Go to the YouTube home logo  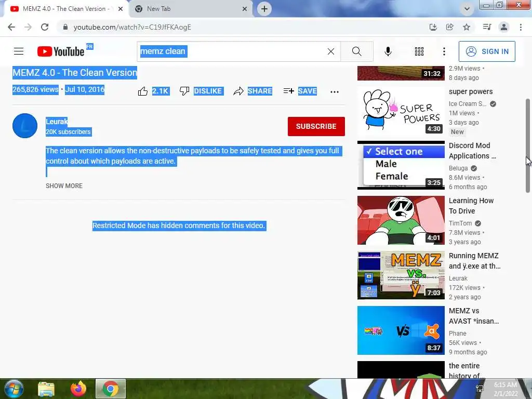61,51
